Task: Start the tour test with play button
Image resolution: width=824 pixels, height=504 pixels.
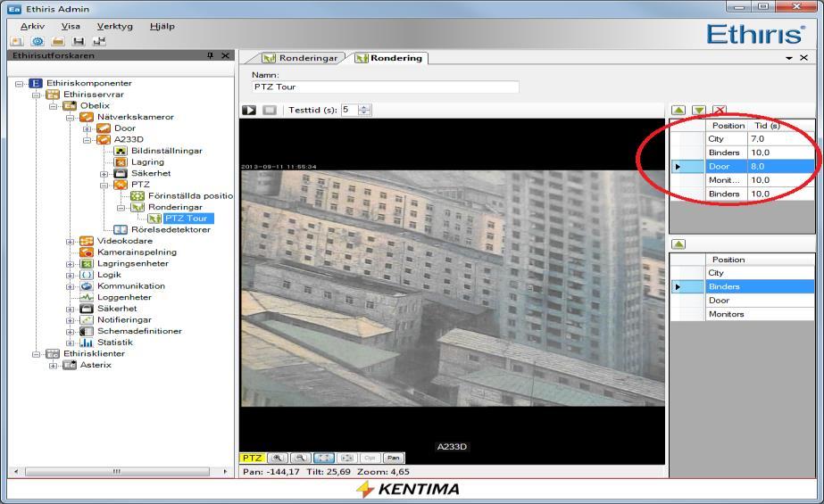Action: pyautogui.click(x=249, y=111)
